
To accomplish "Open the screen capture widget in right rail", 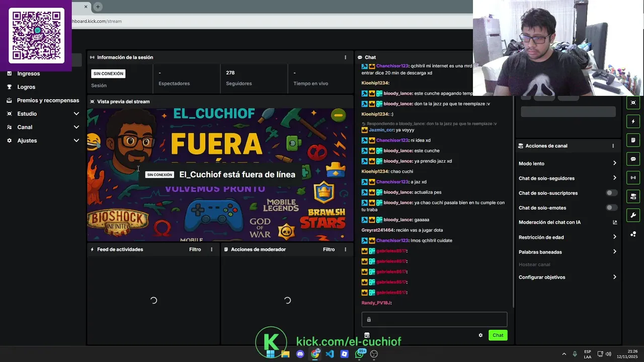I will 633,103.
